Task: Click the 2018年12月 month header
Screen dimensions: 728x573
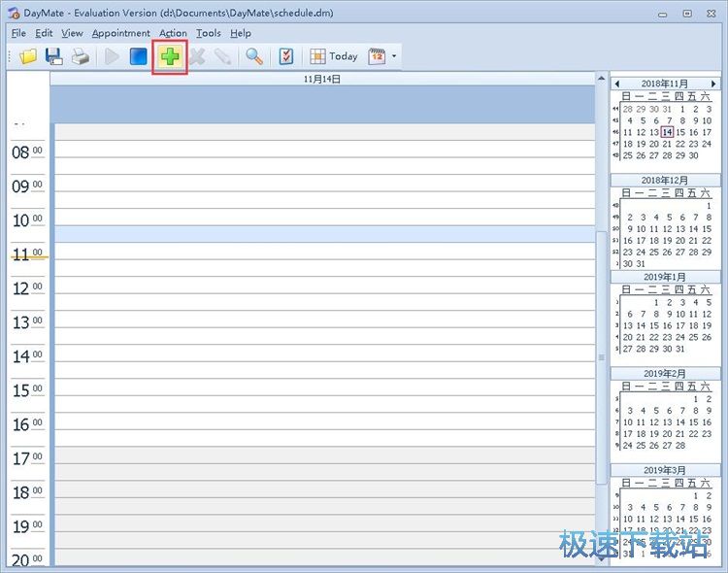Action: coord(665,181)
